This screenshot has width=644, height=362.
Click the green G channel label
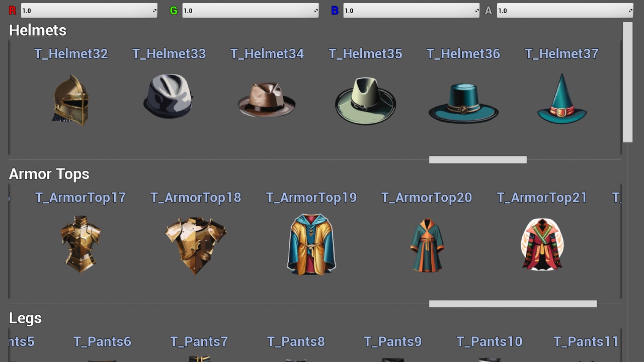[x=174, y=11]
